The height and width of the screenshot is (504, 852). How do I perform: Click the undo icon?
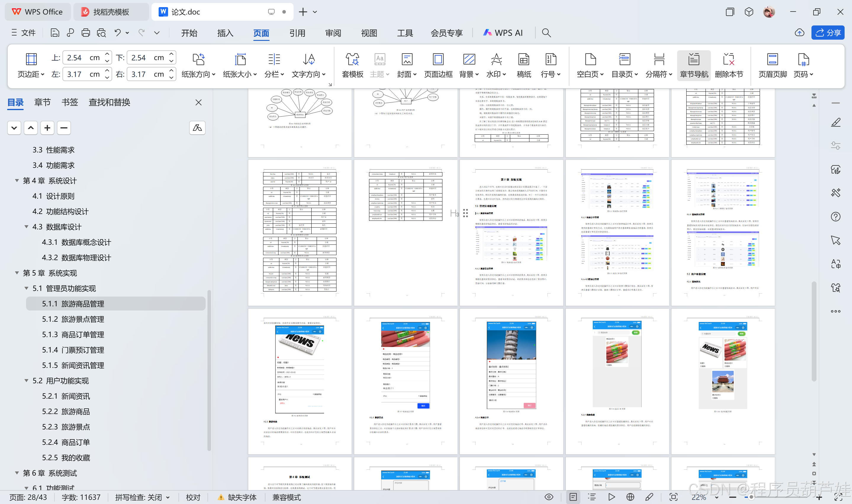117,33
